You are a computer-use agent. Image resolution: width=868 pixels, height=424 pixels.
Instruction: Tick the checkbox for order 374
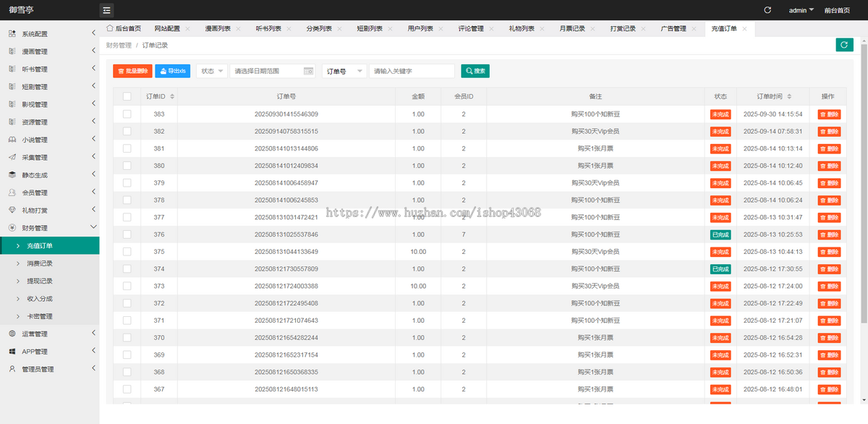coord(127,268)
